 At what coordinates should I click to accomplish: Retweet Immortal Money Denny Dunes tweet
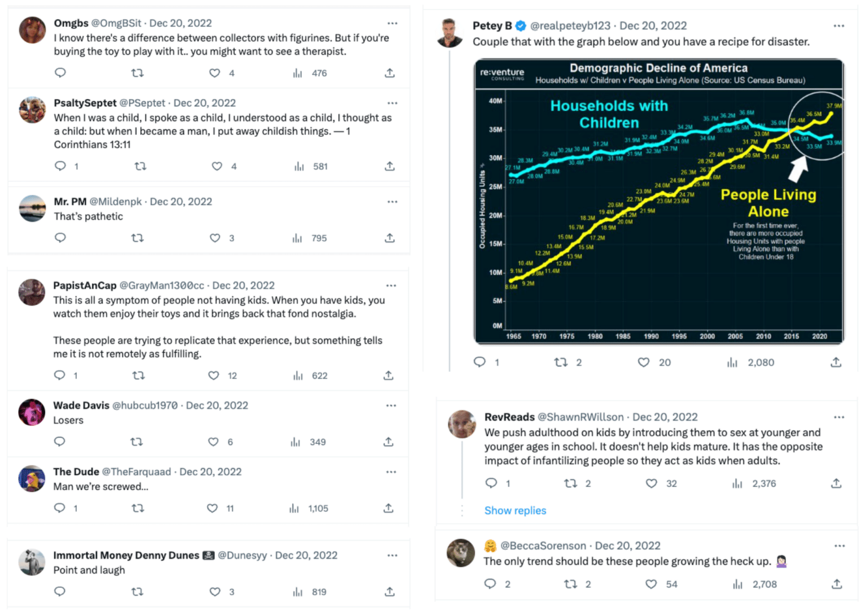[137, 592]
